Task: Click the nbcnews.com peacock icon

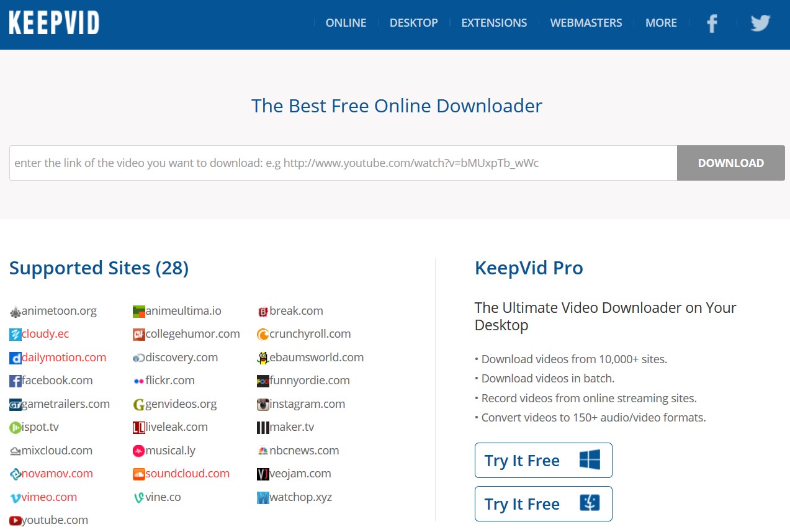Action: coord(263,451)
